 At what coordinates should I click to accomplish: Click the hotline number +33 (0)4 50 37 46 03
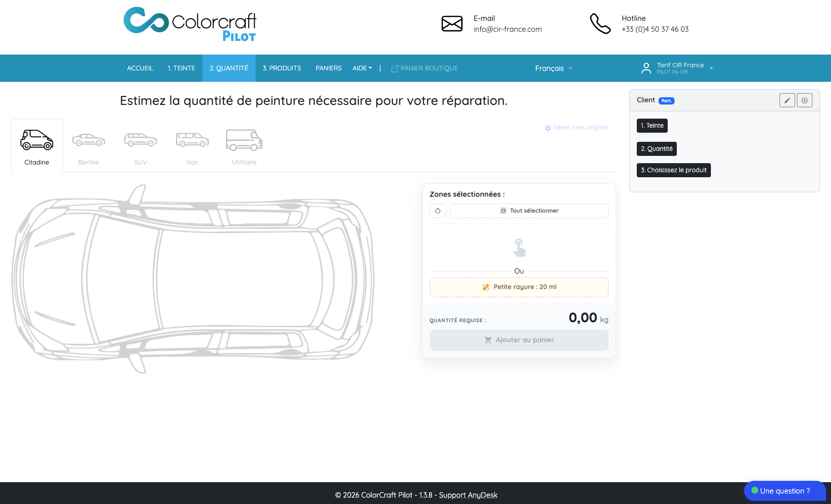[655, 29]
